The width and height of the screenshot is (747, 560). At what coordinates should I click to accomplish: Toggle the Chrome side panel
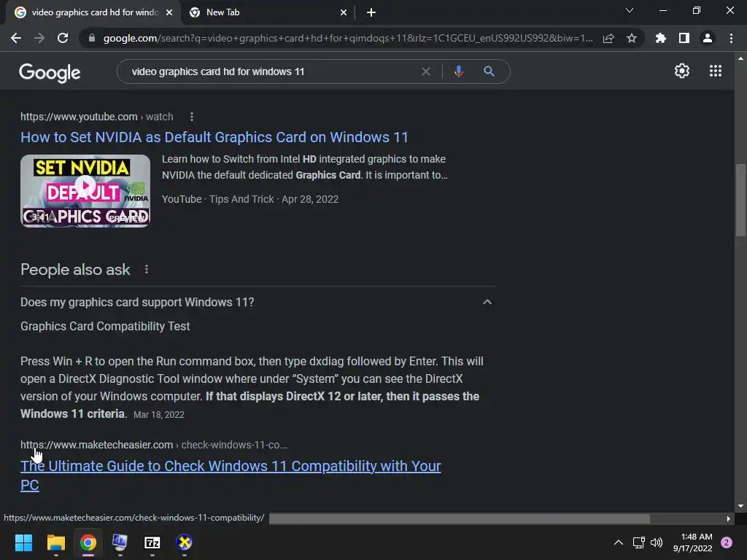(684, 38)
